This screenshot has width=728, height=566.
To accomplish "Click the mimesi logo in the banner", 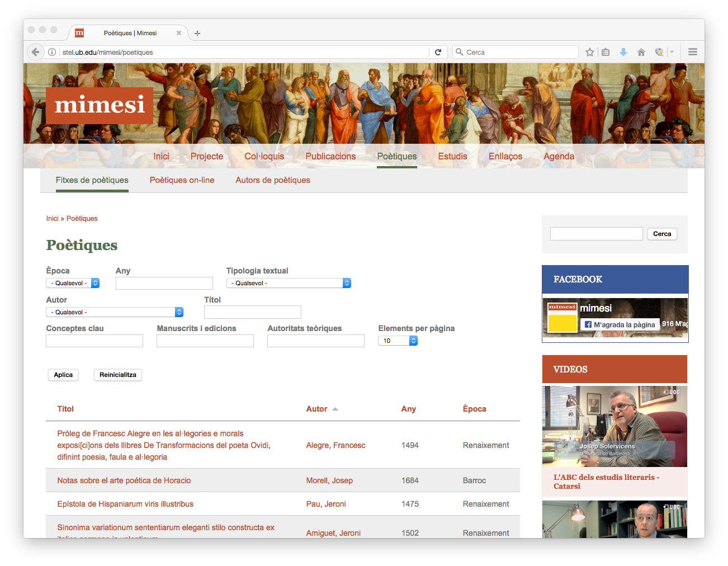I will point(100,105).
